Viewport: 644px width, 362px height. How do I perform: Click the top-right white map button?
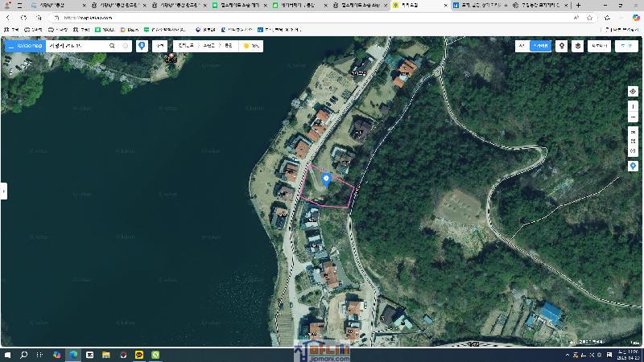(625, 46)
